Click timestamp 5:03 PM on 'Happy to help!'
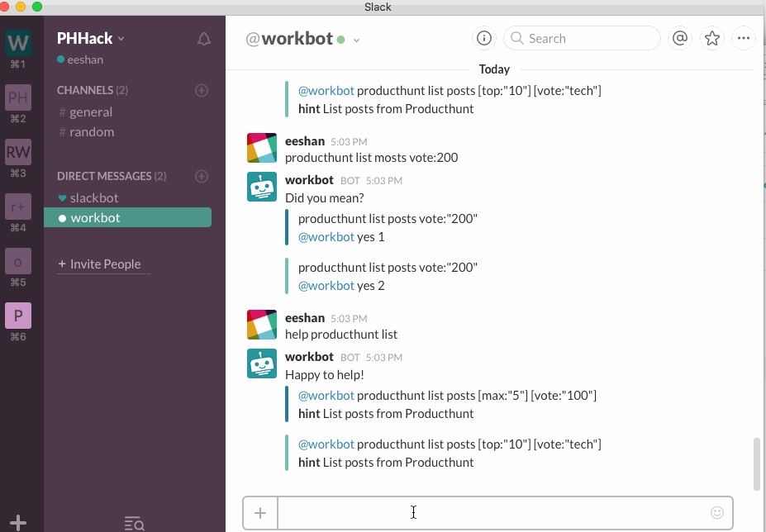 (x=384, y=358)
